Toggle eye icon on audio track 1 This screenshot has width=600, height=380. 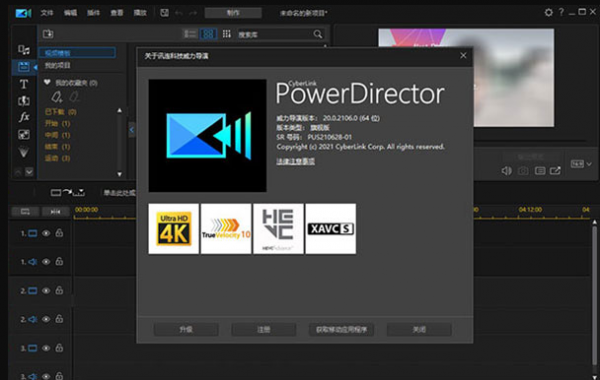(x=46, y=262)
